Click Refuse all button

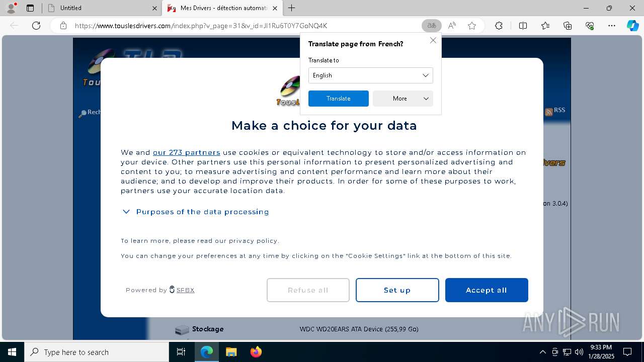click(308, 290)
